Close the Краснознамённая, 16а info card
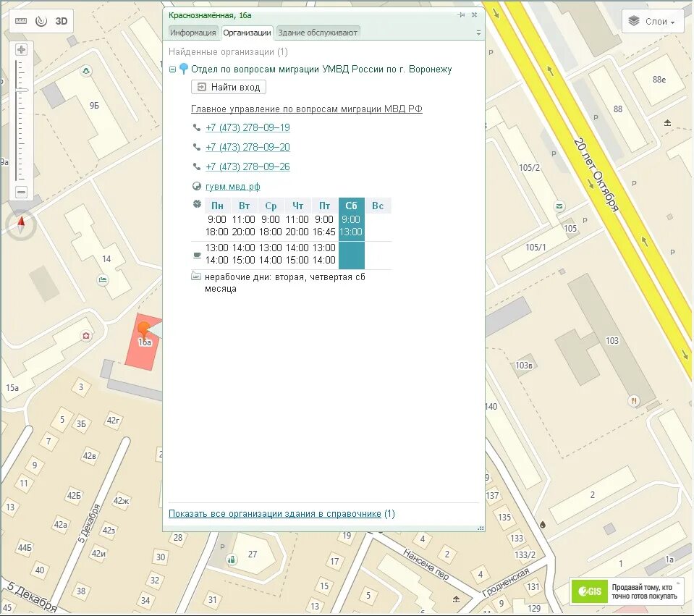This screenshot has height=616, width=694. point(474,14)
